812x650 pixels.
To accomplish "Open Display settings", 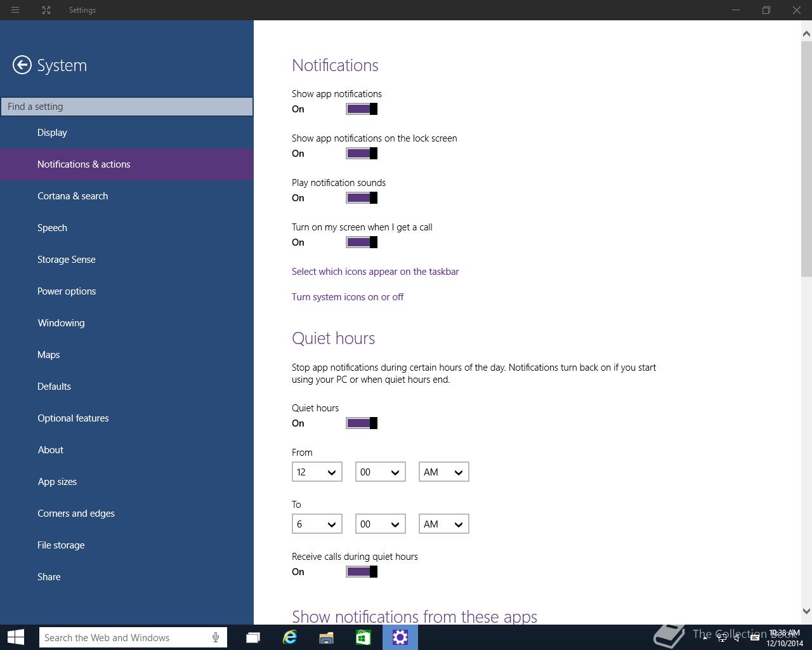I will click(x=127, y=133).
